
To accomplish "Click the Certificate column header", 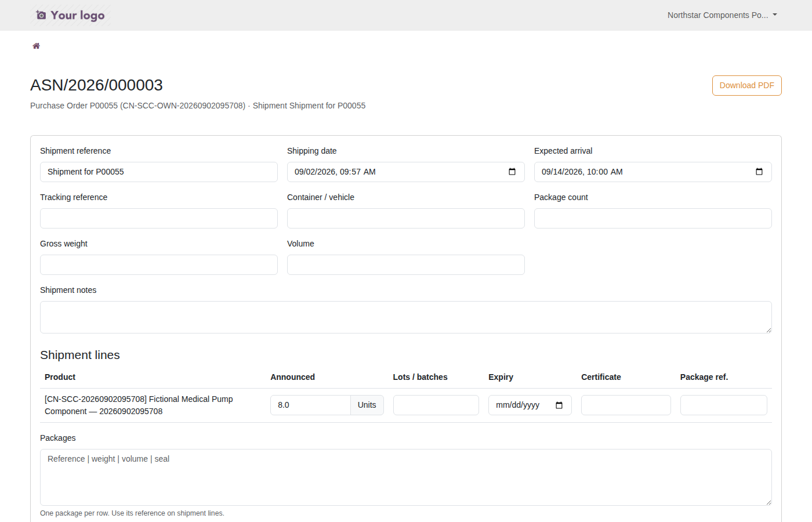I will [601, 377].
